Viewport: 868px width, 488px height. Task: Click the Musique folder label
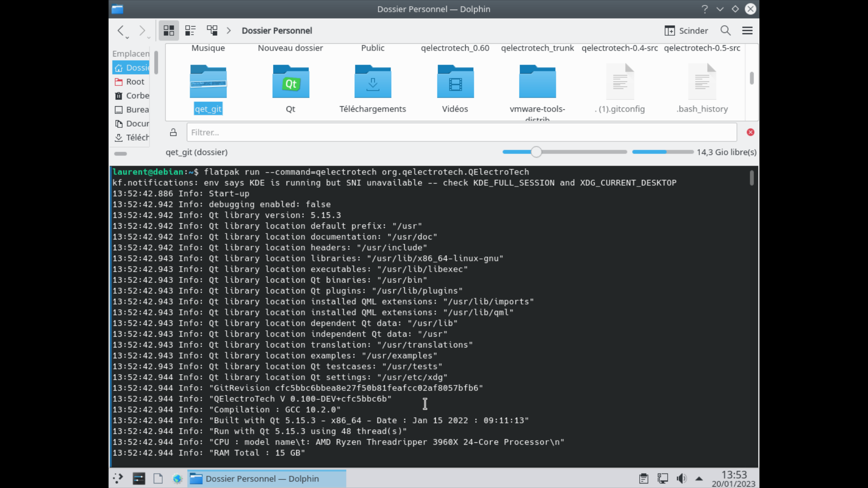(208, 48)
